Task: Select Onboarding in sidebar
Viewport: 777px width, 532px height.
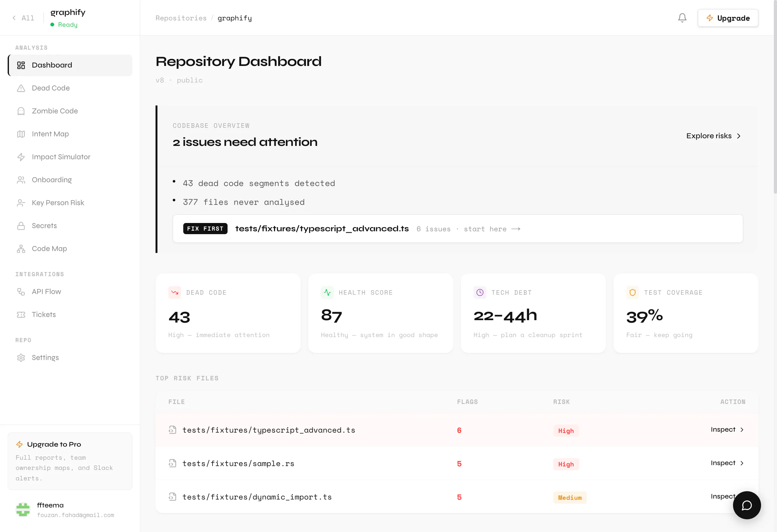Action: tap(70, 180)
